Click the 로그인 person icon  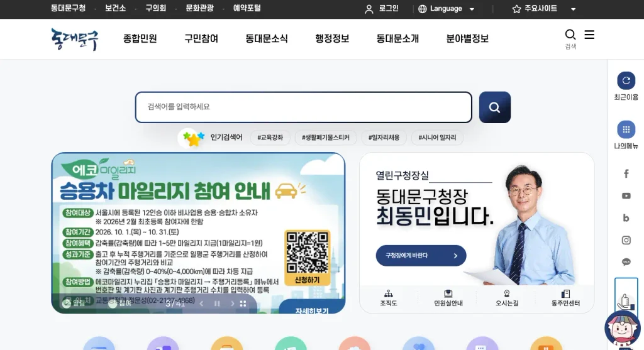(x=369, y=9)
